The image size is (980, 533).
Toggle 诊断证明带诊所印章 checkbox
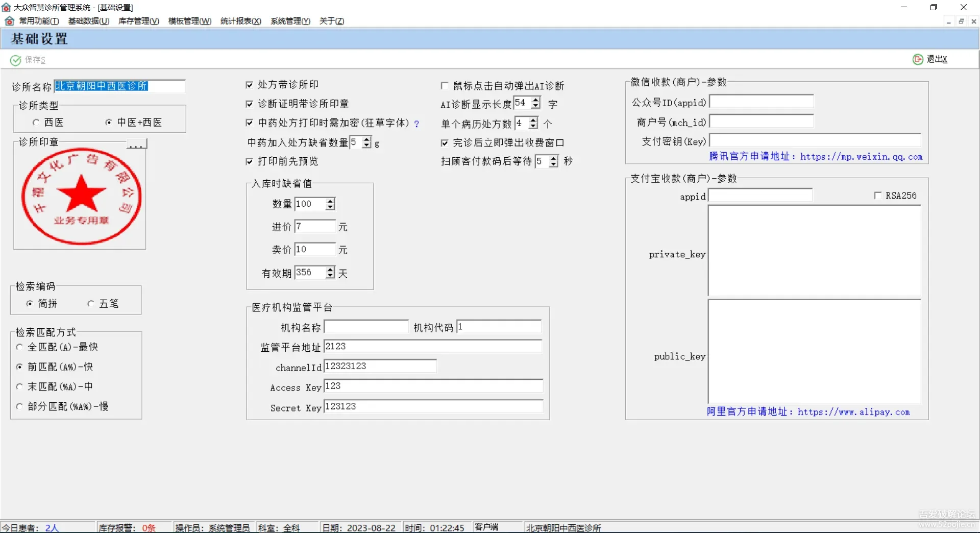click(x=250, y=104)
